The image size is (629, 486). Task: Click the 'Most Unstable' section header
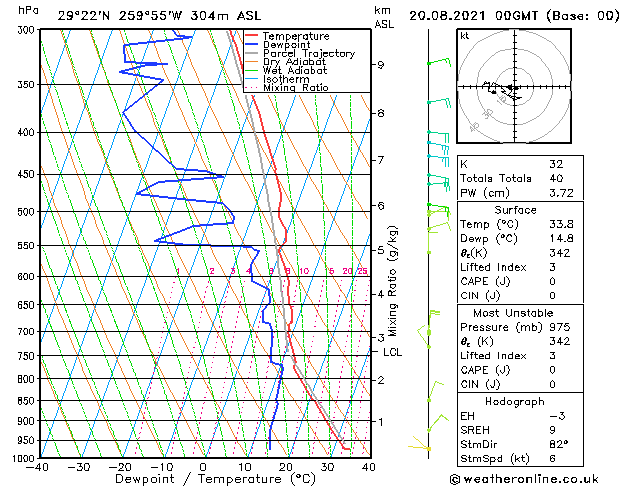[x=513, y=313]
